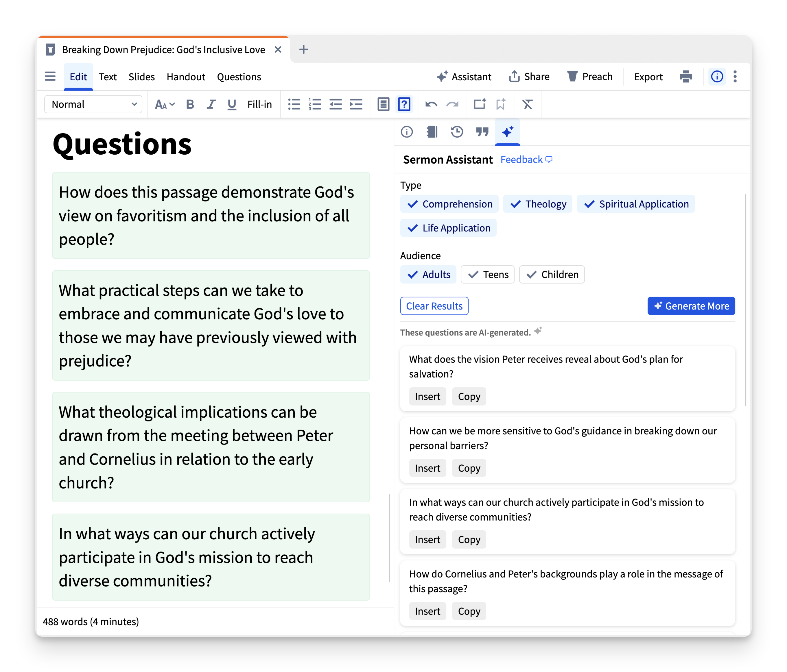787x672 pixels.
Task: Switch to the Edit tab
Action: (78, 77)
